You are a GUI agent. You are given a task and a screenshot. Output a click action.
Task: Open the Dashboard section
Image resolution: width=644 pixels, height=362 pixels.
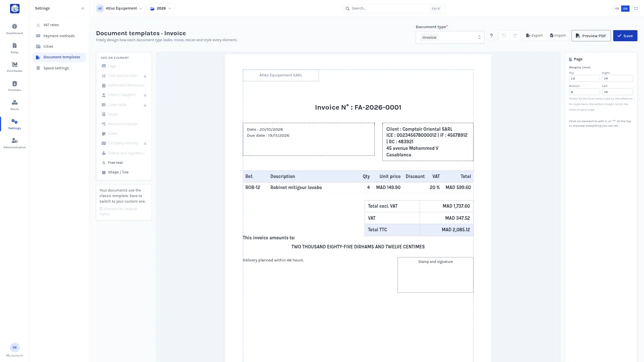[x=14, y=29]
